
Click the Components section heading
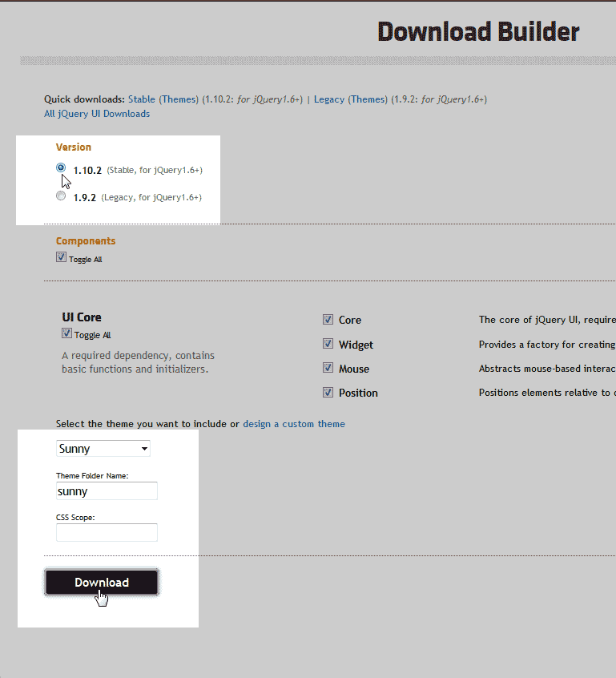(86, 241)
